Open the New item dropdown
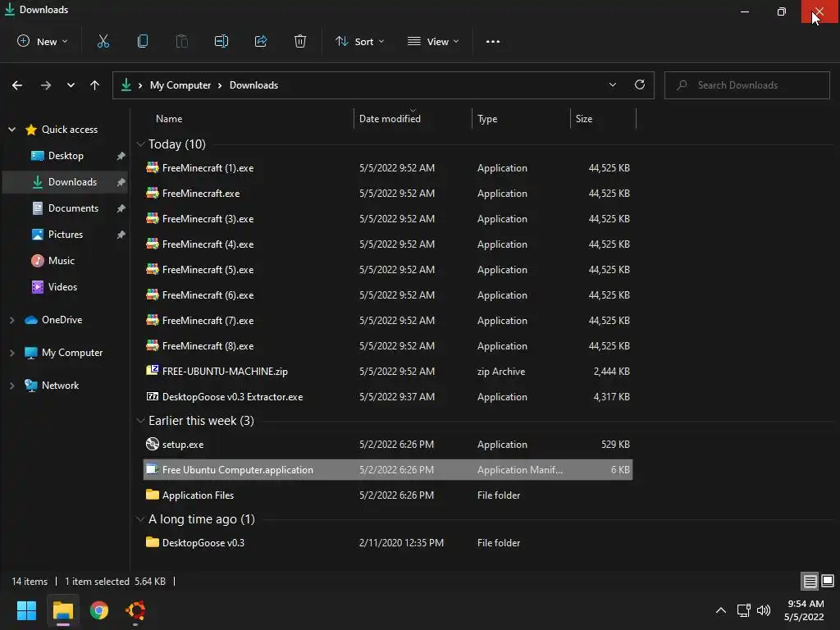Screen dimensions: 840x630 (43, 41)
